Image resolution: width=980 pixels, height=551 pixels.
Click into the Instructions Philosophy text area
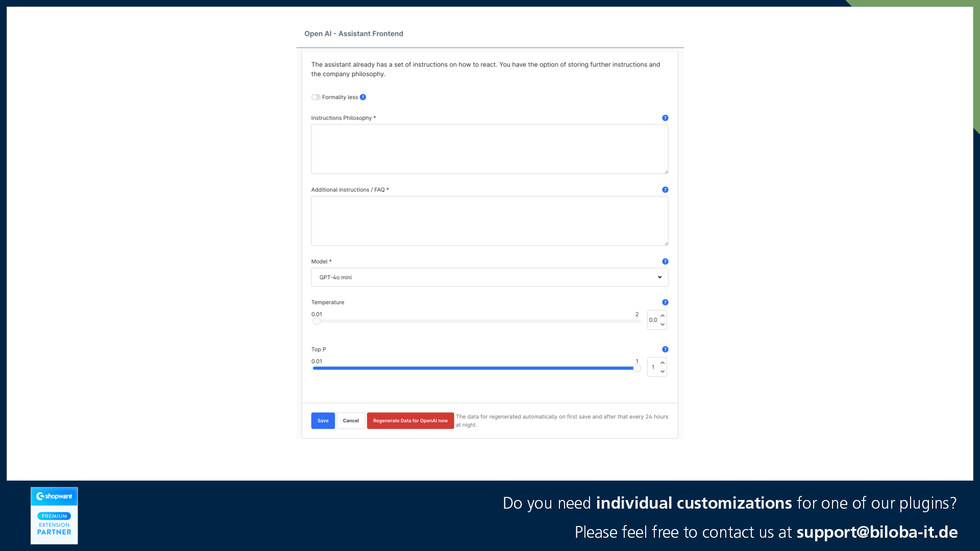click(x=489, y=149)
